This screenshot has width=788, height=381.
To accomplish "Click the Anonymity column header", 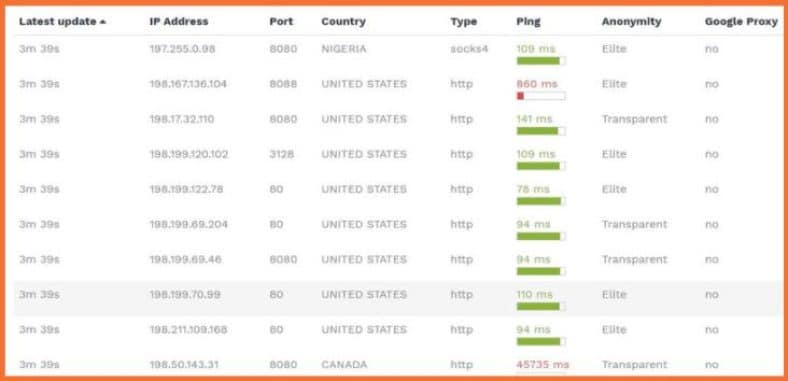I will point(631,22).
